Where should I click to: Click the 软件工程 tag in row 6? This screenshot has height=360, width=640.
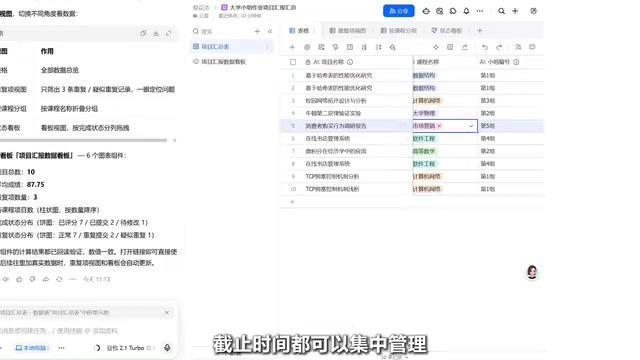(424, 139)
